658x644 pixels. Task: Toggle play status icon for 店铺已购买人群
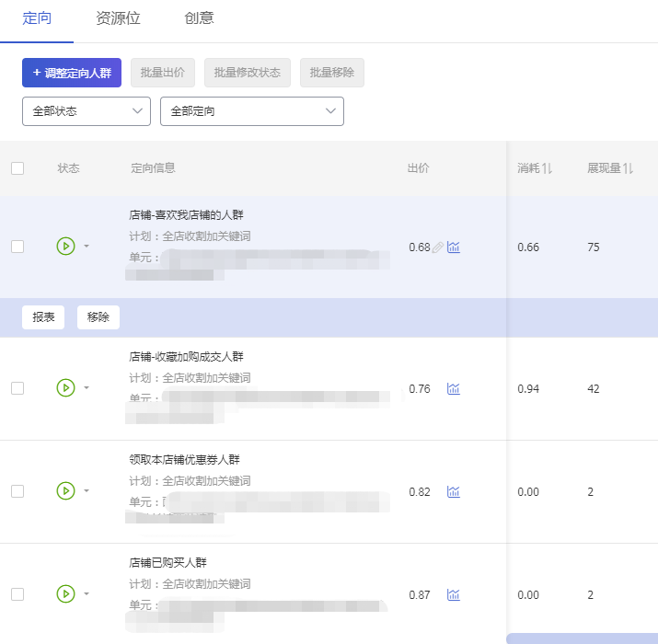pyautogui.click(x=66, y=594)
